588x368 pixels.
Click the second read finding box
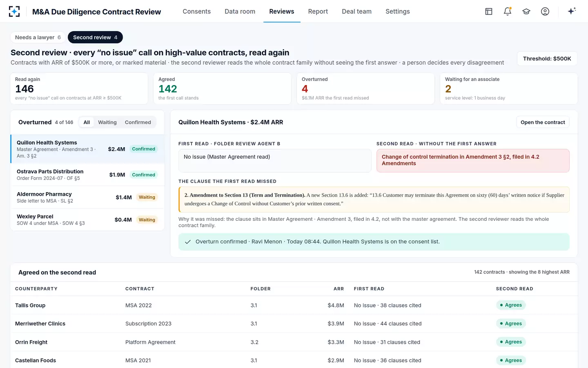click(473, 160)
